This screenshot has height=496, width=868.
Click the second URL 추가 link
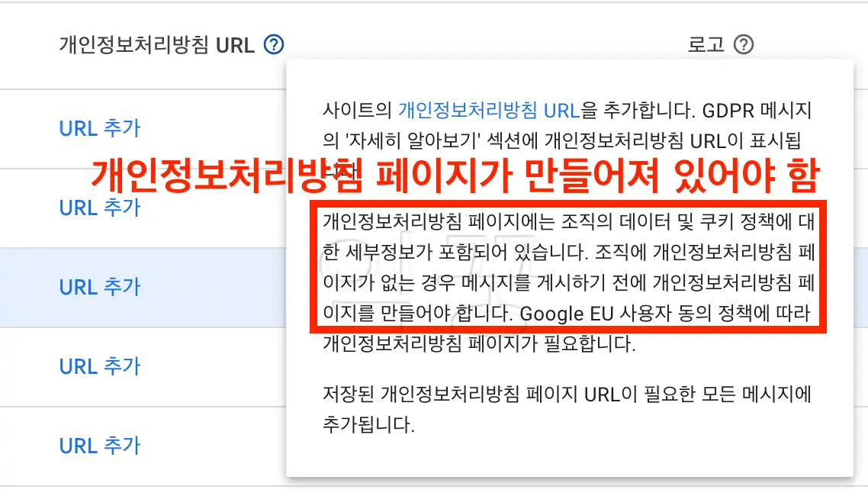(x=99, y=208)
